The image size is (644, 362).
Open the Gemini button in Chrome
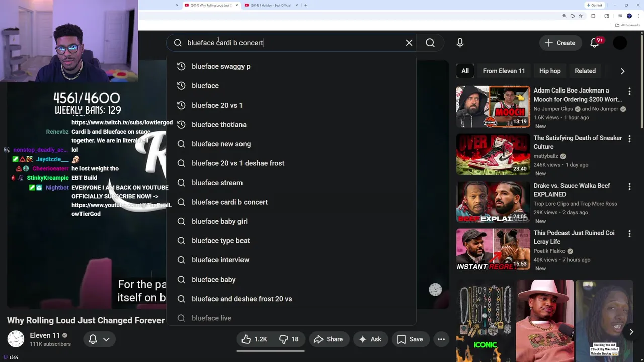594,5
